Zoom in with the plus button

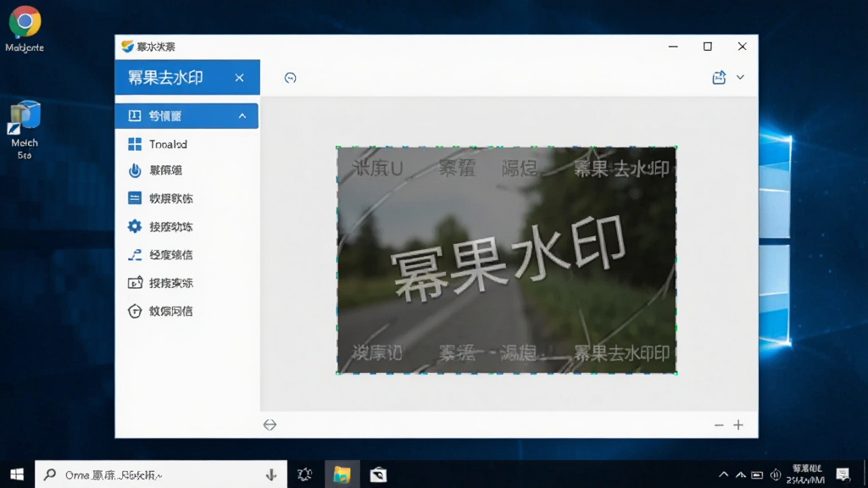(738, 425)
